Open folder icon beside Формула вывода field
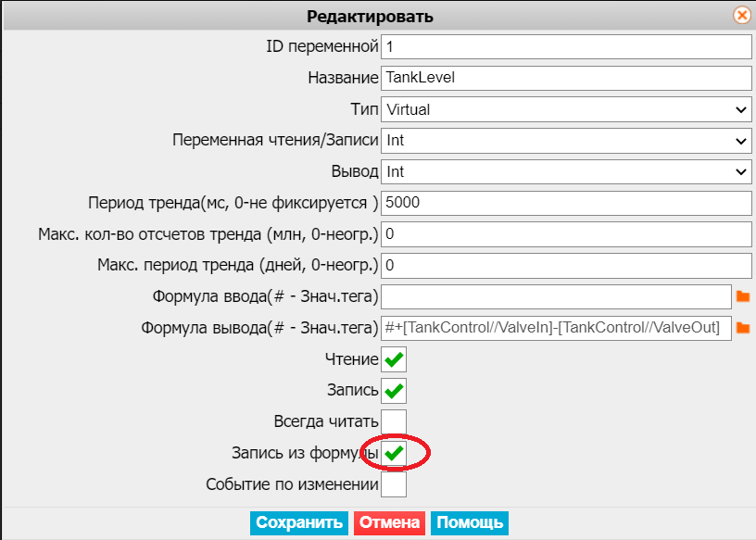 click(743, 328)
